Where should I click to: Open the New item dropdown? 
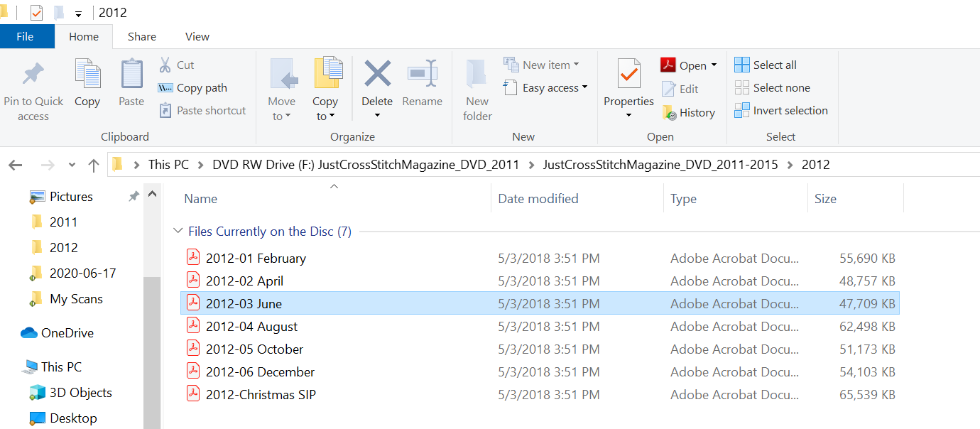click(x=541, y=65)
